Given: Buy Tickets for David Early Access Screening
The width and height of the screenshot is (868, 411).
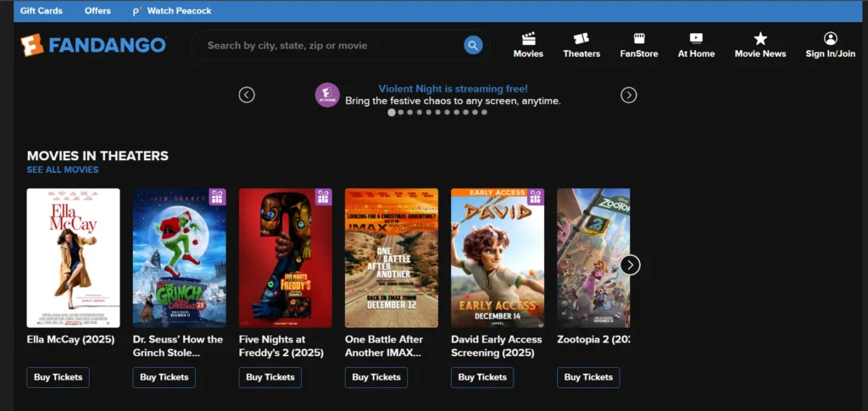Looking at the screenshot, I should tap(482, 377).
